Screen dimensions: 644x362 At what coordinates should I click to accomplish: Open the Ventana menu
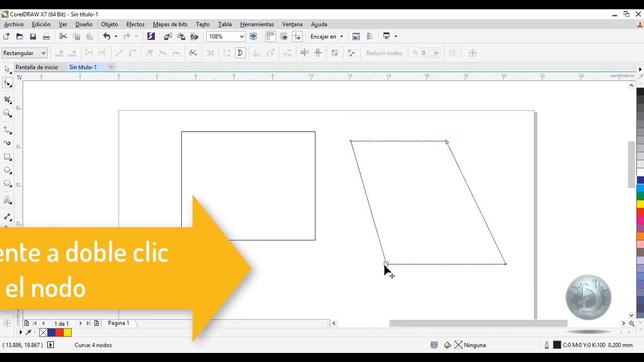(292, 24)
